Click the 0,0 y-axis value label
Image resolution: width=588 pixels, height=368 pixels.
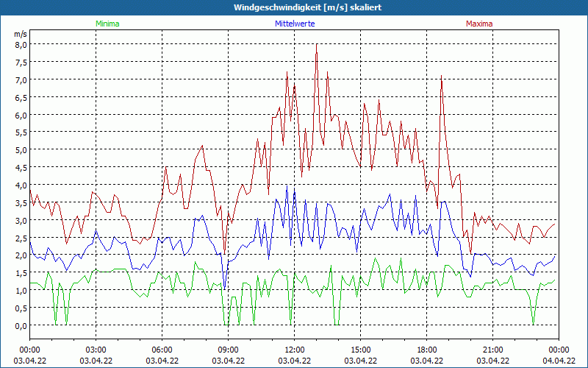click(20, 325)
